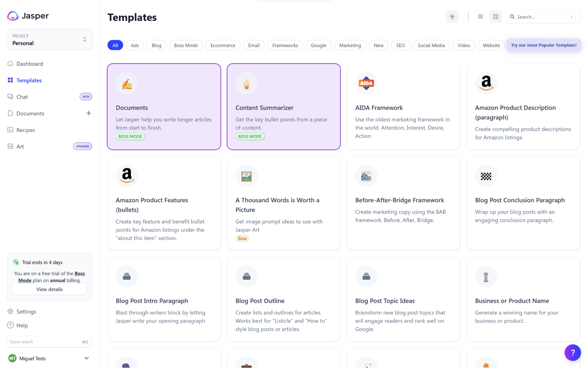The image size is (588, 368).
Task: Add a new document with plus icon
Action: click(x=89, y=113)
